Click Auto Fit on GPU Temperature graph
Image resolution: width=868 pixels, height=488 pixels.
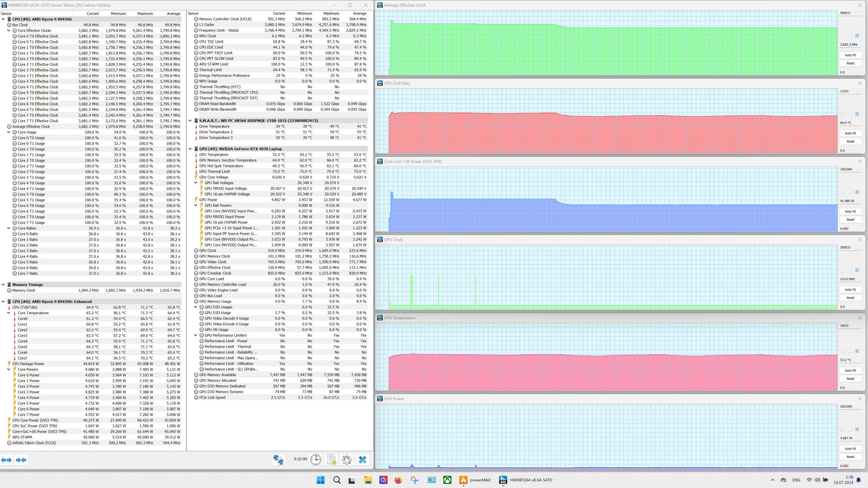coord(850,370)
